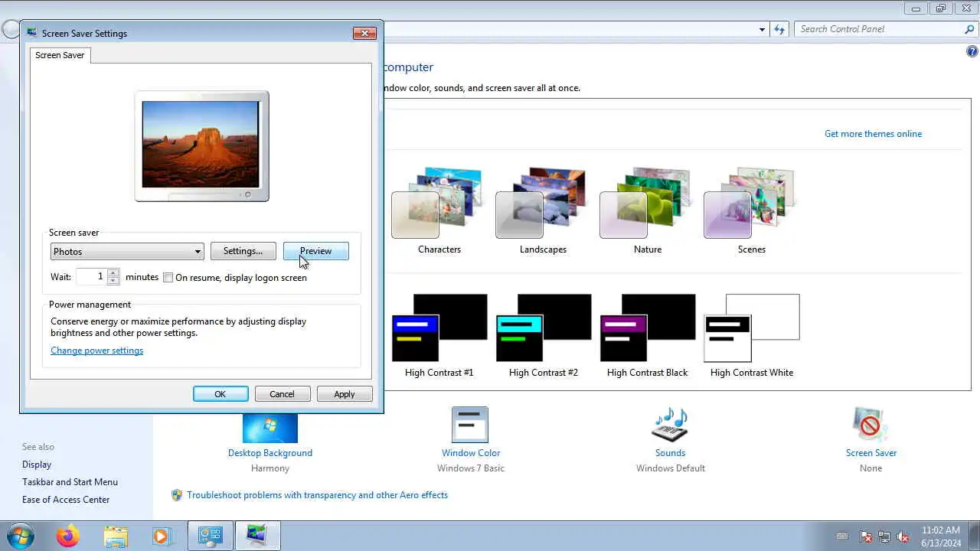Click the keyboard tray icon
The image size is (980, 551).
842,536
